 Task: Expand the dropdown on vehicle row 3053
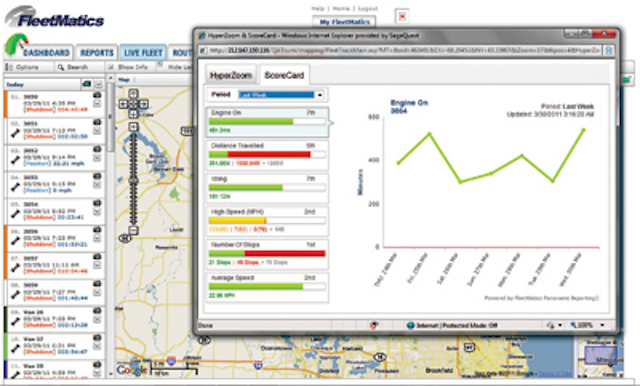coord(97,185)
